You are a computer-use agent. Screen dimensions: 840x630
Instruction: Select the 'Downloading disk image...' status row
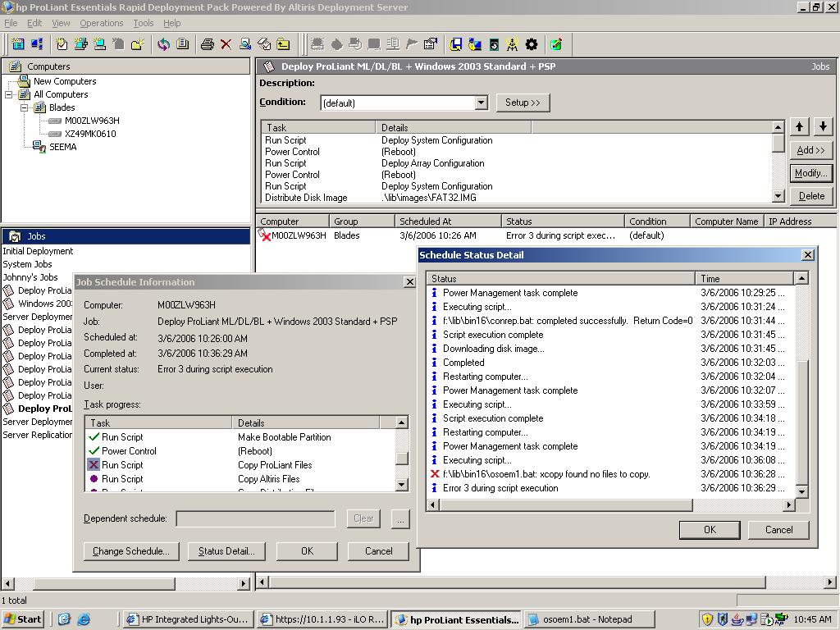coord(612,349)
